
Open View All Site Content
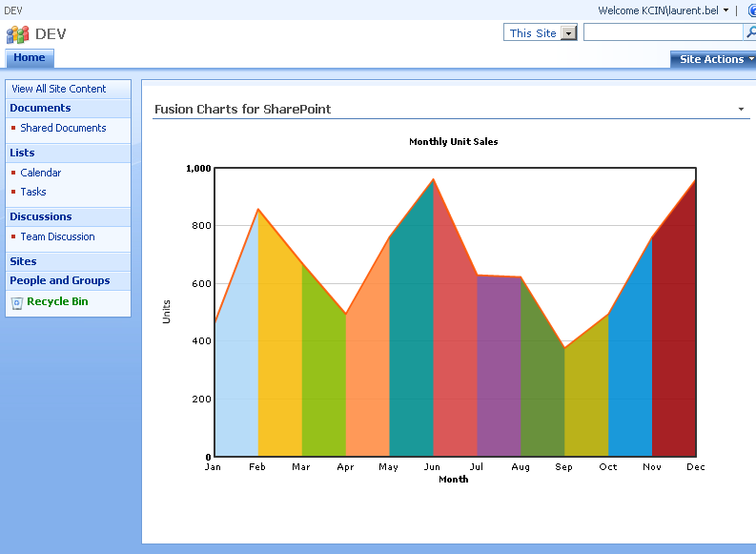pos(58,89)
